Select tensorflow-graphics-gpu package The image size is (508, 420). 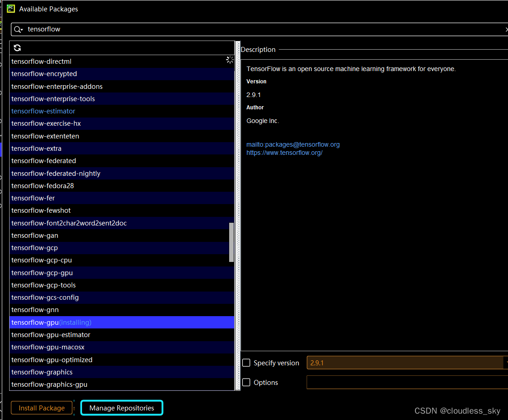coord(122,384)
